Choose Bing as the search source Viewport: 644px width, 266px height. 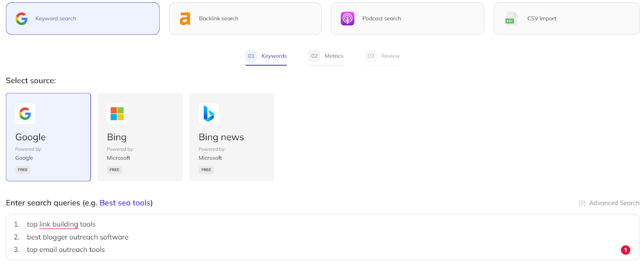pyautogui.click(x=140, y=137)
